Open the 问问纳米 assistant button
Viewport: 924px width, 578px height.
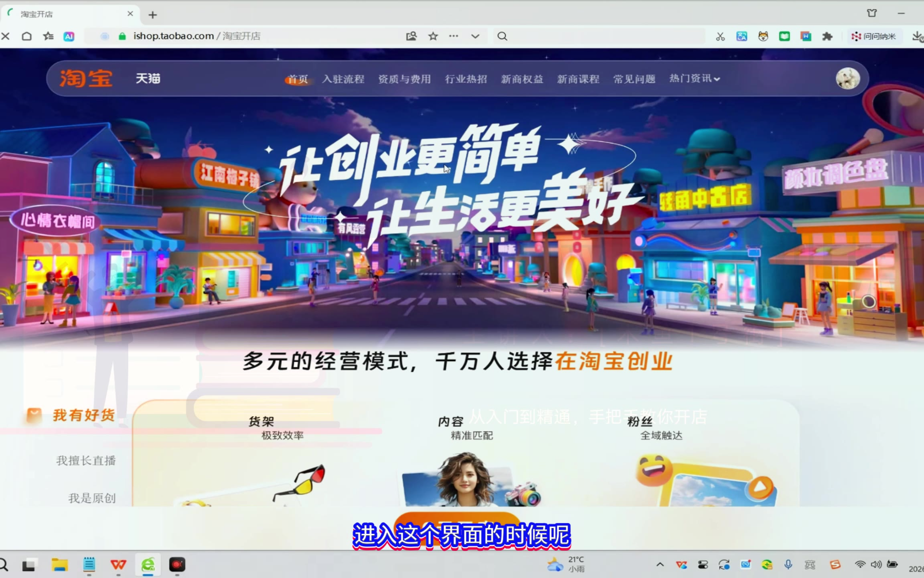873,36
